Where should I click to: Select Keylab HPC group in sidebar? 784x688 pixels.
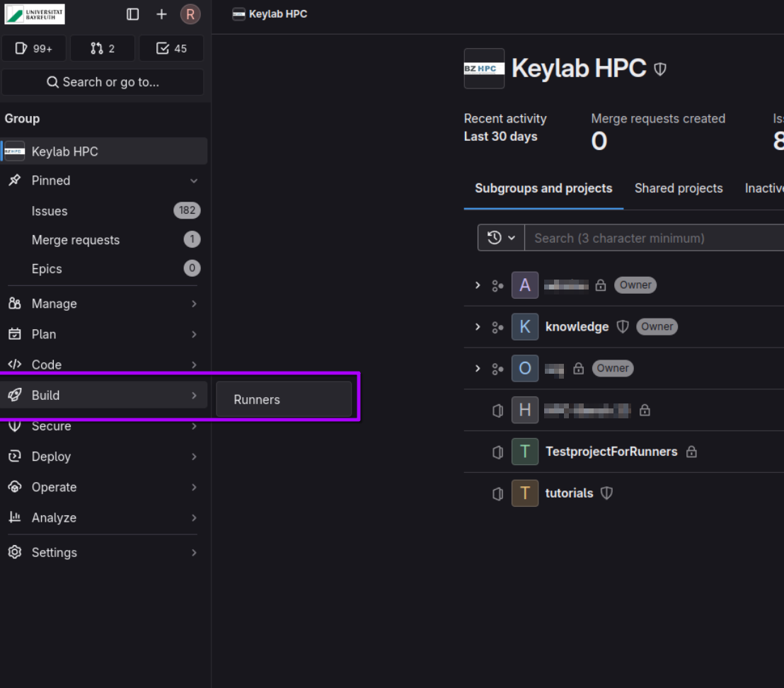coord(104,151)
